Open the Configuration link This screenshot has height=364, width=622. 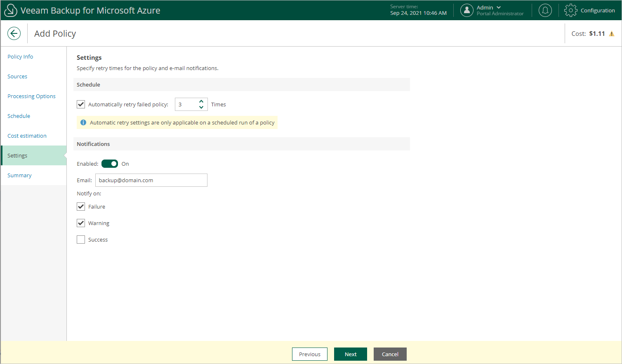click(598, 10)
